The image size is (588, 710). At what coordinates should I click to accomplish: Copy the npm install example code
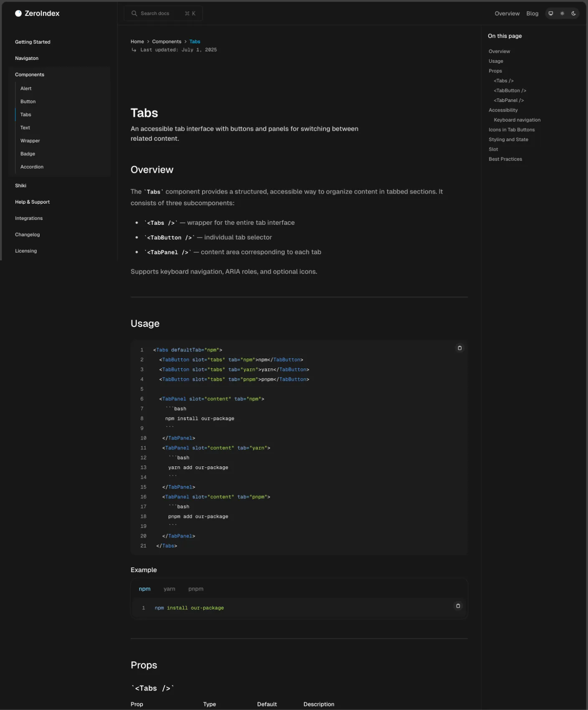pos(458,606)
